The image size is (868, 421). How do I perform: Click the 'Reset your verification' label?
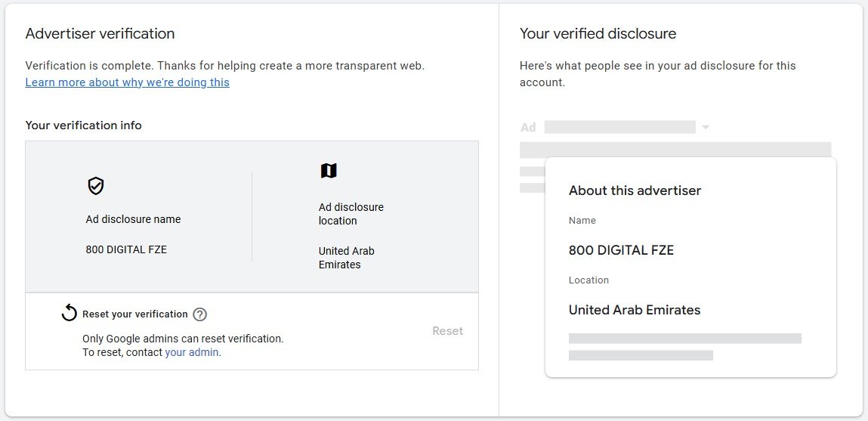[x=135, y=314]
